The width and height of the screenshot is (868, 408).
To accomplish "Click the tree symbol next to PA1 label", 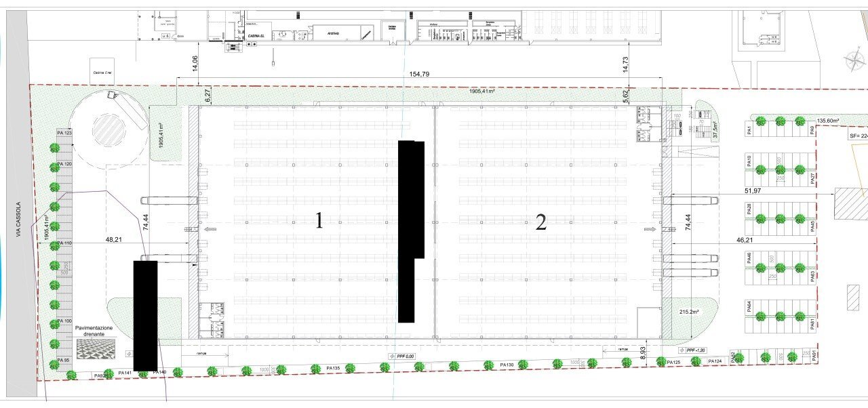I will coord(761,122).
